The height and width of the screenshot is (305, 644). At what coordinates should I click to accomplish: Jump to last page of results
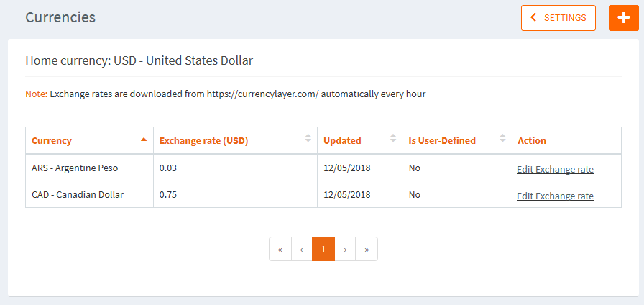[x=367, y=249]
